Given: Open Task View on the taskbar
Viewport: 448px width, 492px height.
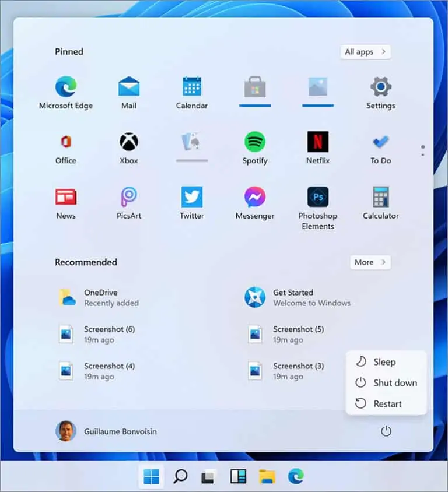Looking at the screenshot, I should pos(208,476).
